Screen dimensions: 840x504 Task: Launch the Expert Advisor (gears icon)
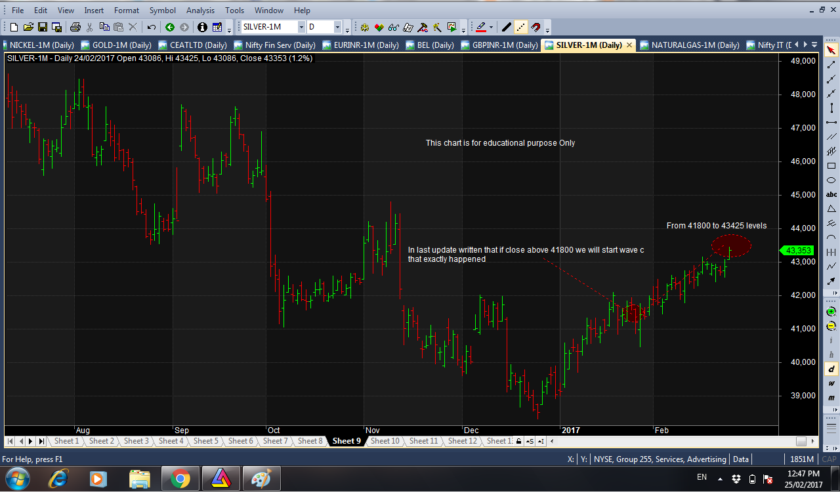coord(364,27)
